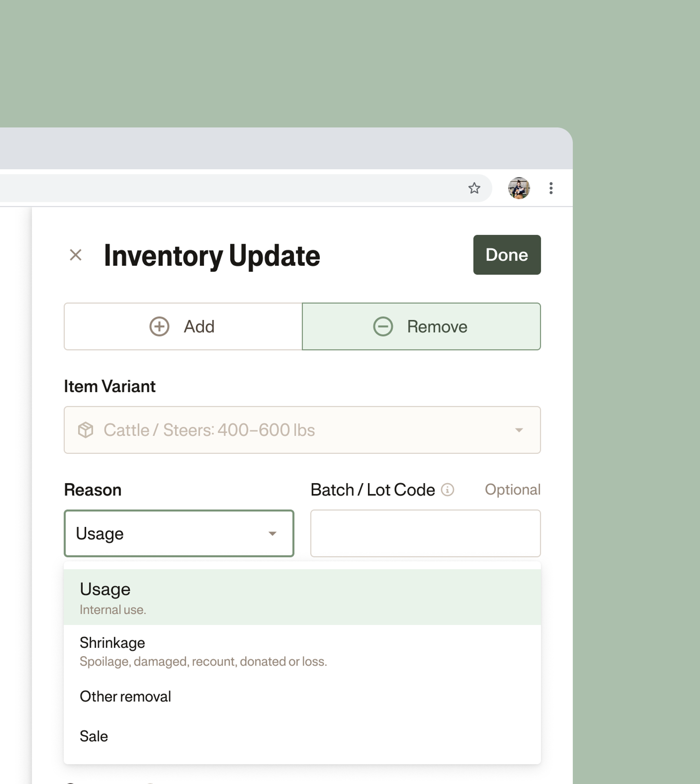Open the browser three-dot menu
Image resolution: width=700 pixels, height=784 pixels.
pyautogui.click(x=551, y=188)
